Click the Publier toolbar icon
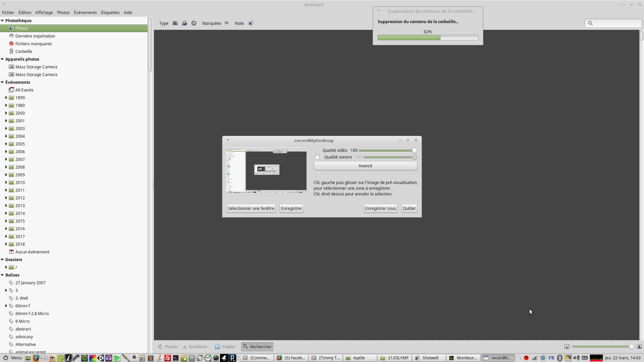644x362 pixels. (218, 347)
